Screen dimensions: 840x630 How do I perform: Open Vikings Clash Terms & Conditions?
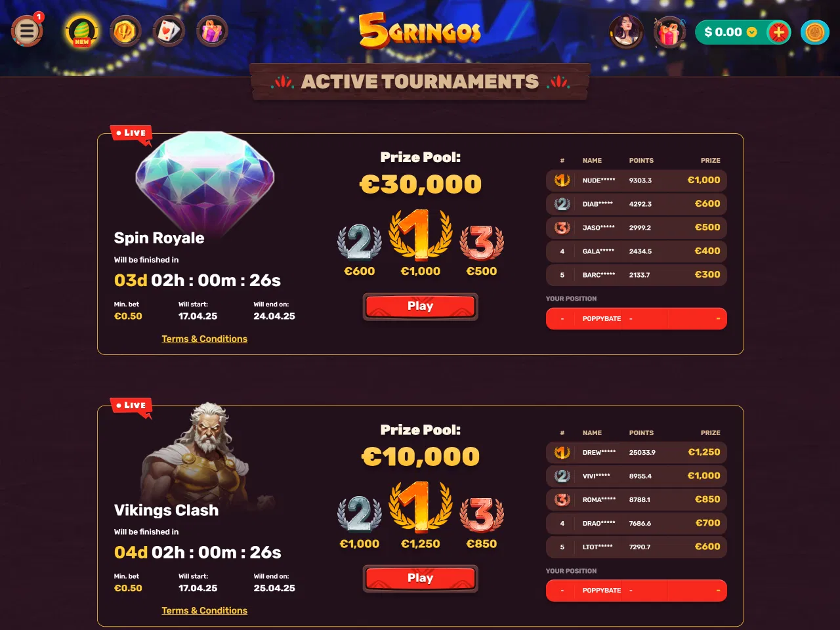coord(205,610)
